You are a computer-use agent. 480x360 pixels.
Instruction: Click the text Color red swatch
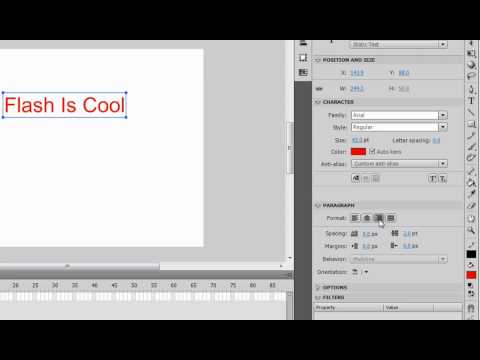click(358, 152)
